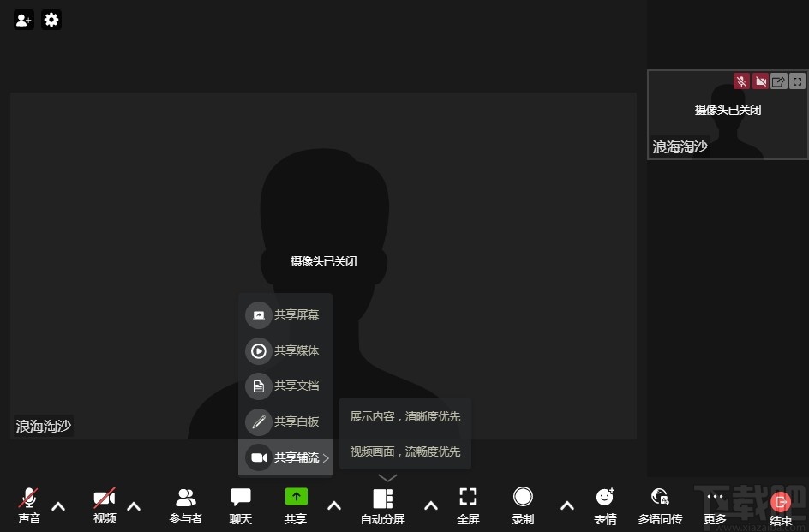The image size is (809, 532).
Task: Open 多语同传 language interpretation
Action: coord(660,505)
